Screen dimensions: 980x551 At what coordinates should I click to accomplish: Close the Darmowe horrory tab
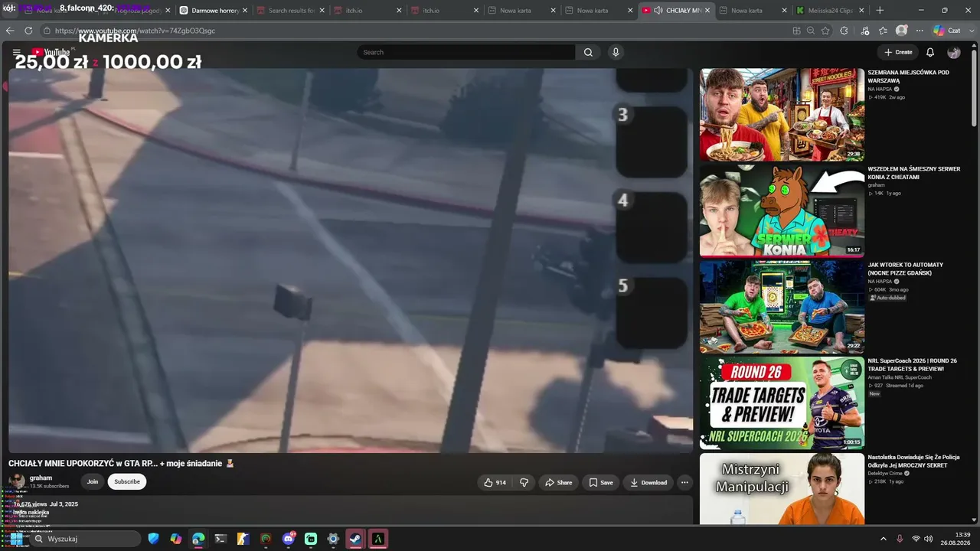pos(245,11)
